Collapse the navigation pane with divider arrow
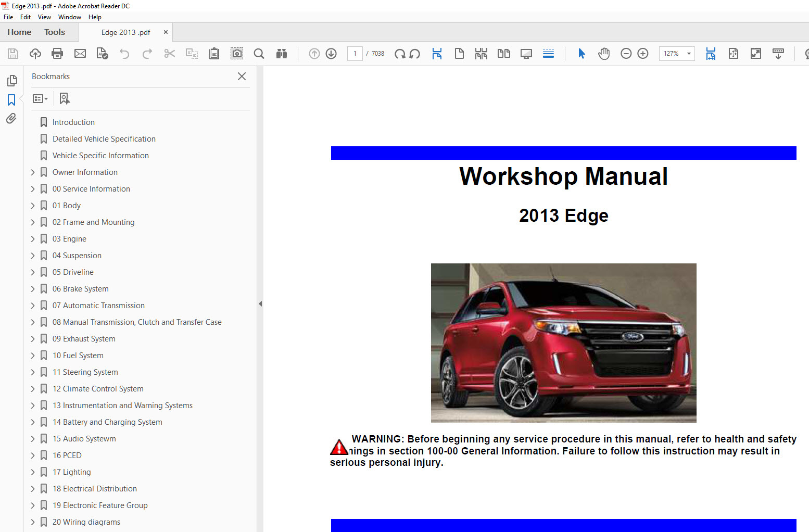This screenshot has height=532, width=809. tap(260, 303)
